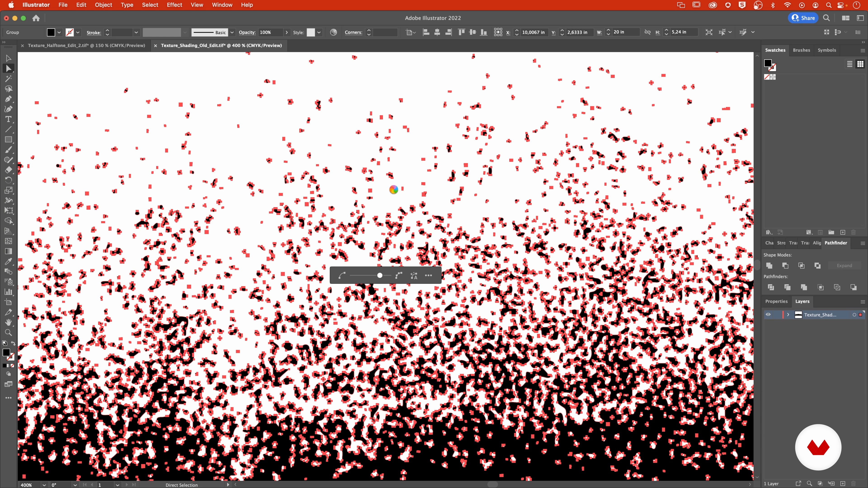Select the Paintbrush tool
The width and height of the screenshot is (868, 488).
pos(8,150)
